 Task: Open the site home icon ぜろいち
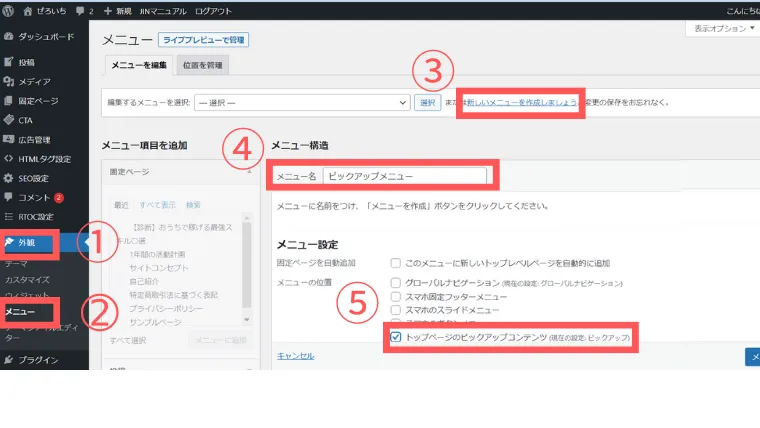pos(28,11)
